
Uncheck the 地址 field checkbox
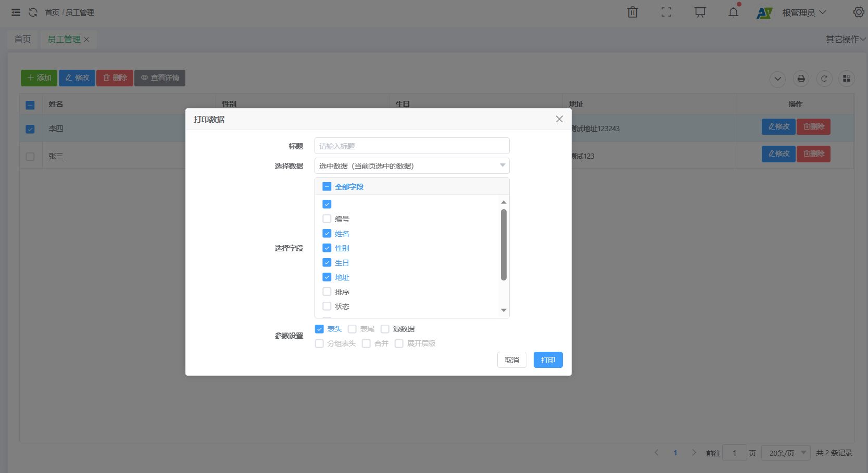[327, 277]
